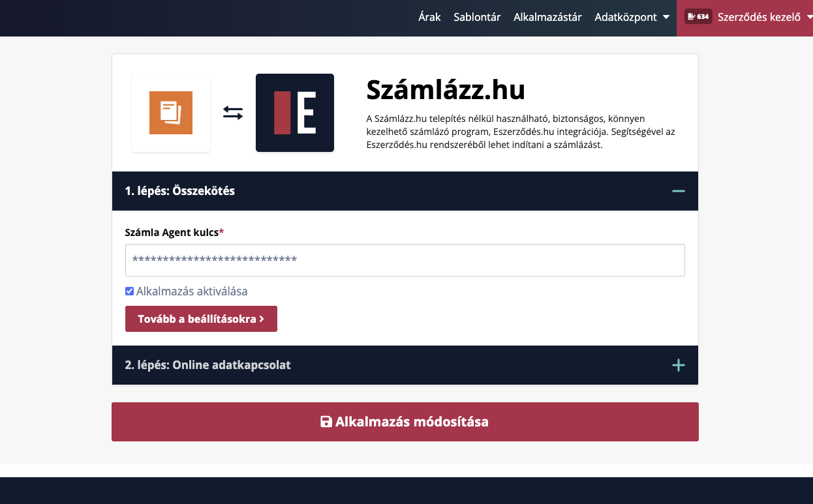Image resolution: width=813 pixels, height=504 pixels.
Task: Collapse the 1. lépés: Összekötés section
Action: click(x=180, y=191)
